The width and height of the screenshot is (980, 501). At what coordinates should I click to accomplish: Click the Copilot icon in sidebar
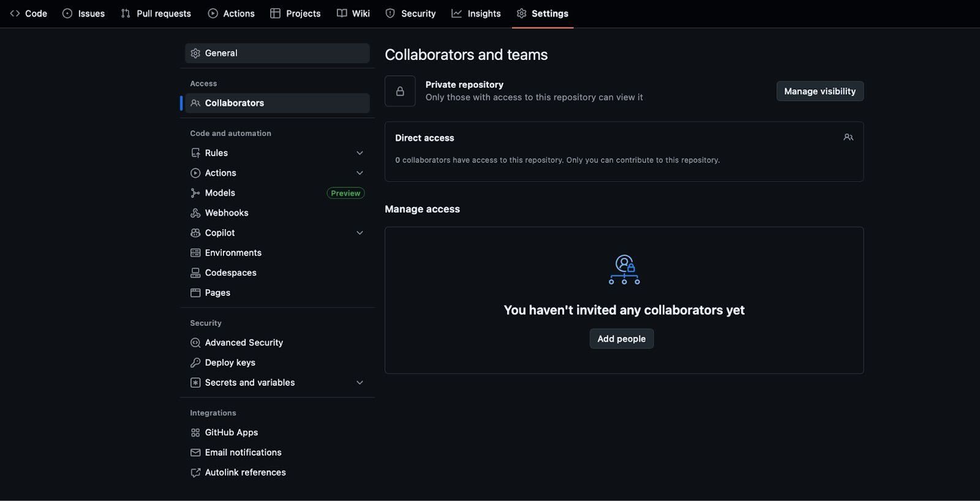coord(195,233)
